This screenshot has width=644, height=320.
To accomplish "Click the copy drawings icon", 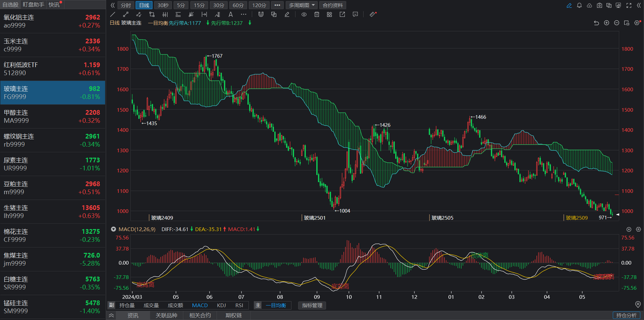I will pos(274,15).
